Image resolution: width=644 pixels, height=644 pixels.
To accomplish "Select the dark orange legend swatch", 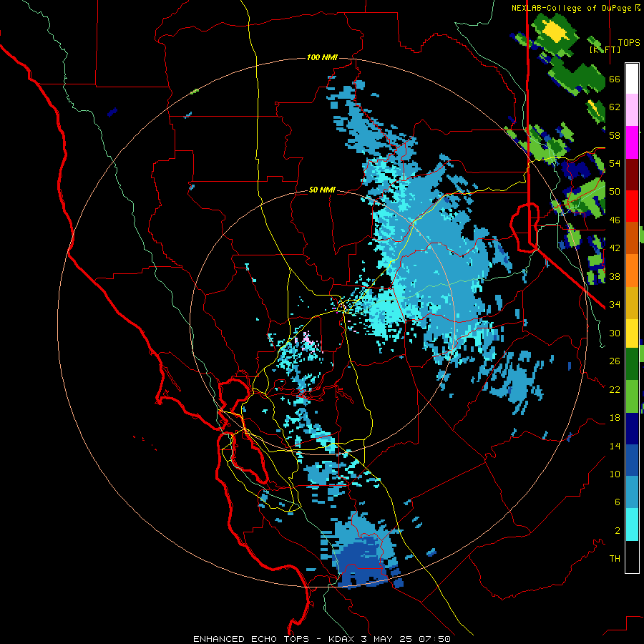I will (x=632, y=238).
